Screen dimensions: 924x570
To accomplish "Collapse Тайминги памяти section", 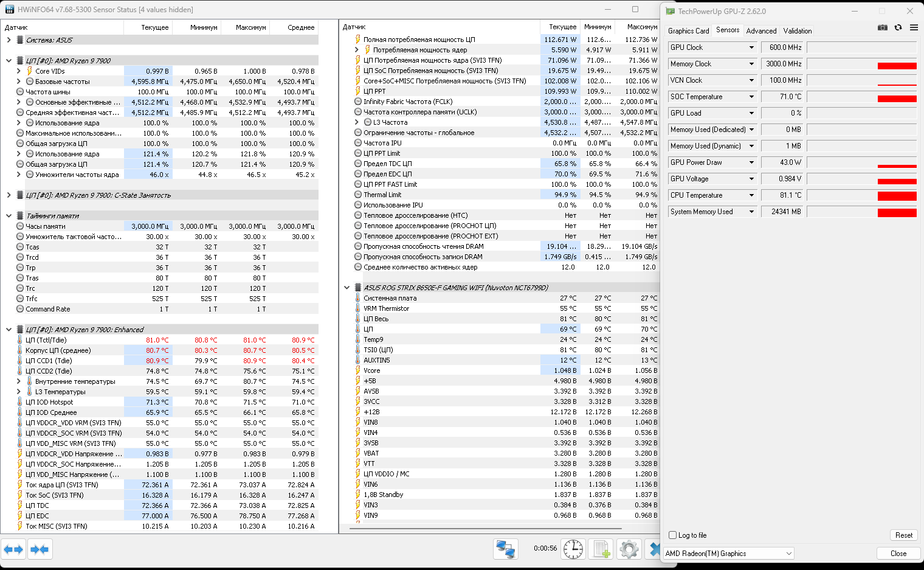I will (9, 216).
